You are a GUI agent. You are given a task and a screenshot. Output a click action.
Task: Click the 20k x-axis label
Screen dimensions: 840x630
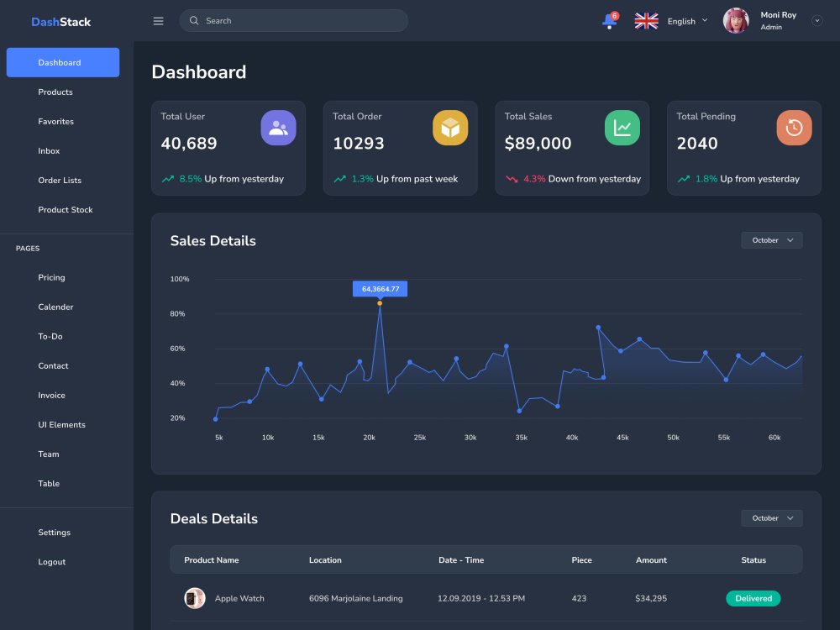(369, 438)
